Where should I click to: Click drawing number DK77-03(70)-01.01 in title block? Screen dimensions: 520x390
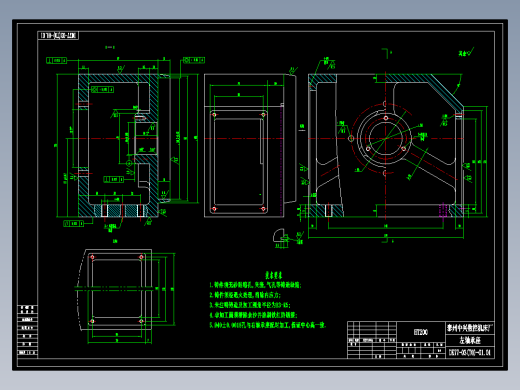[470, 352]
